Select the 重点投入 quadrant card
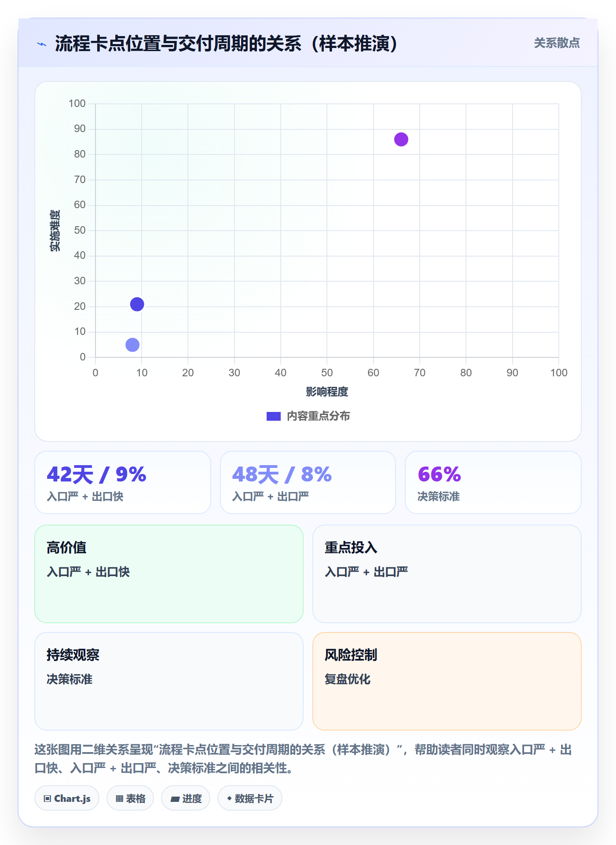616x845 pixels. pos(447,574)
